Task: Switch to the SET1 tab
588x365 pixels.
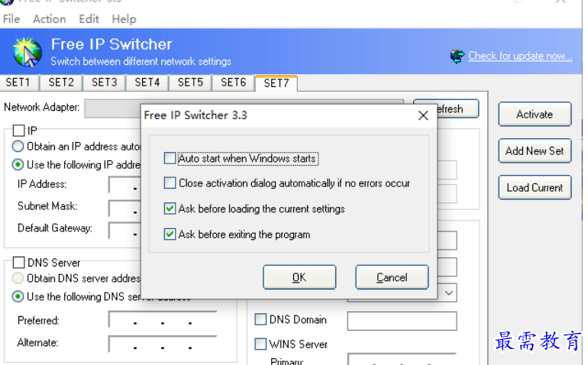Action: click(x=18, y=82)
